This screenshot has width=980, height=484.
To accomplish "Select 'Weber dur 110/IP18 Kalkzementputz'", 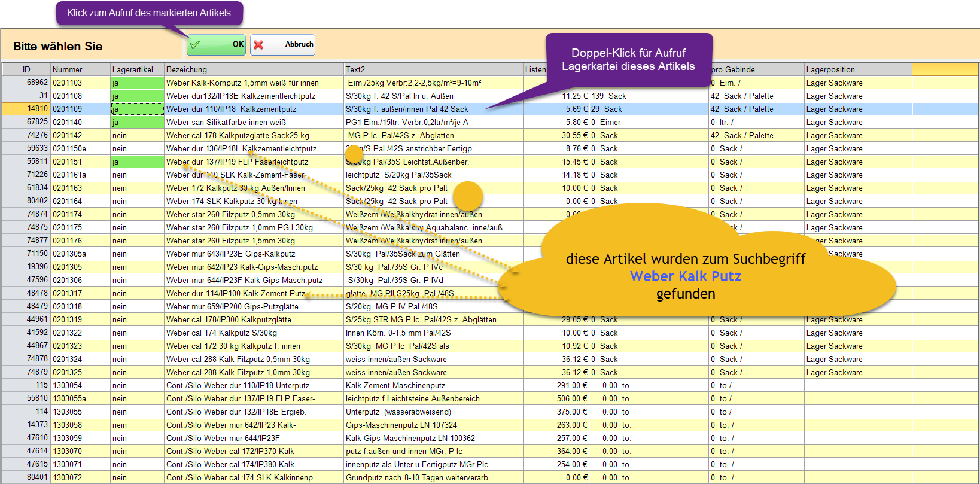I will [x=254, y=109].
